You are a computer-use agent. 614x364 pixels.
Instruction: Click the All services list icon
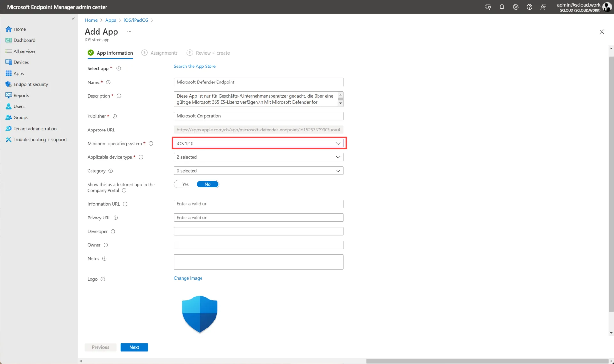(9, 51)
